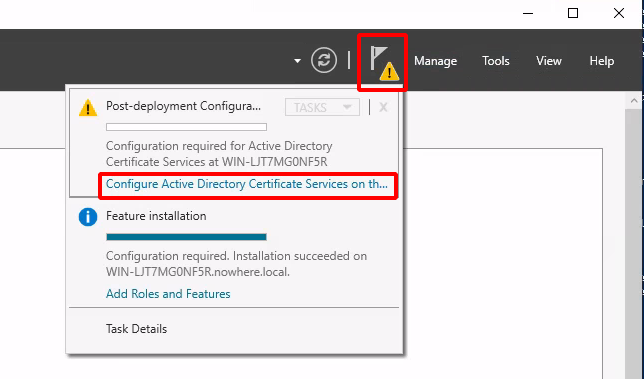The width and height of the screenshot is (644, 379).
Task: Expand the dropdown arrow left of Refresh
Action: tap(297, 61)
